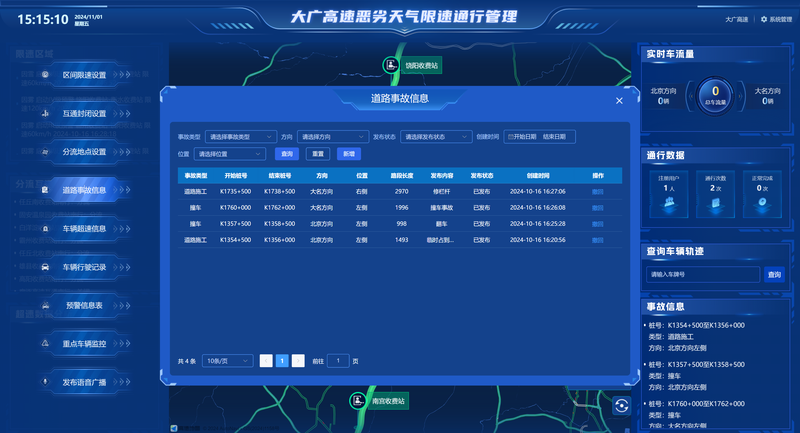This screenshot has height=433, width=800.
Task: Click 撤回 link in the 16:25:28 row
Action: pos(597,224)
